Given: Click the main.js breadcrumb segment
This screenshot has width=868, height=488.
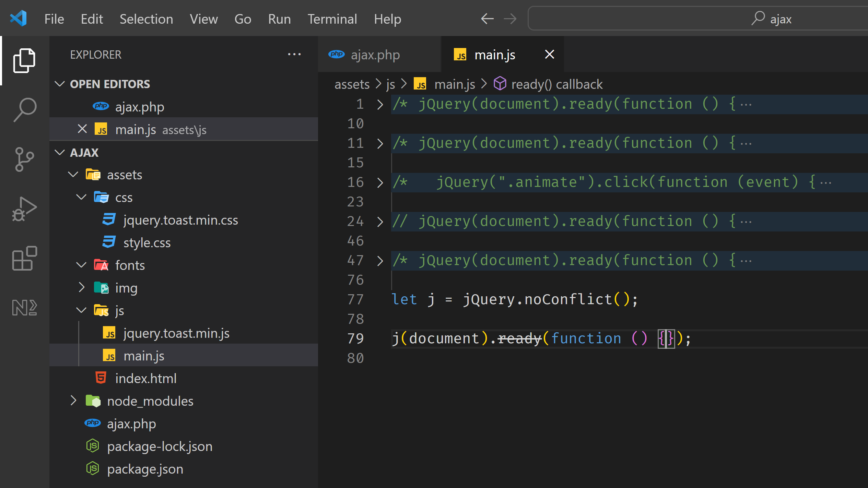Looking at the screenshot, I should (x=455, y=84).
